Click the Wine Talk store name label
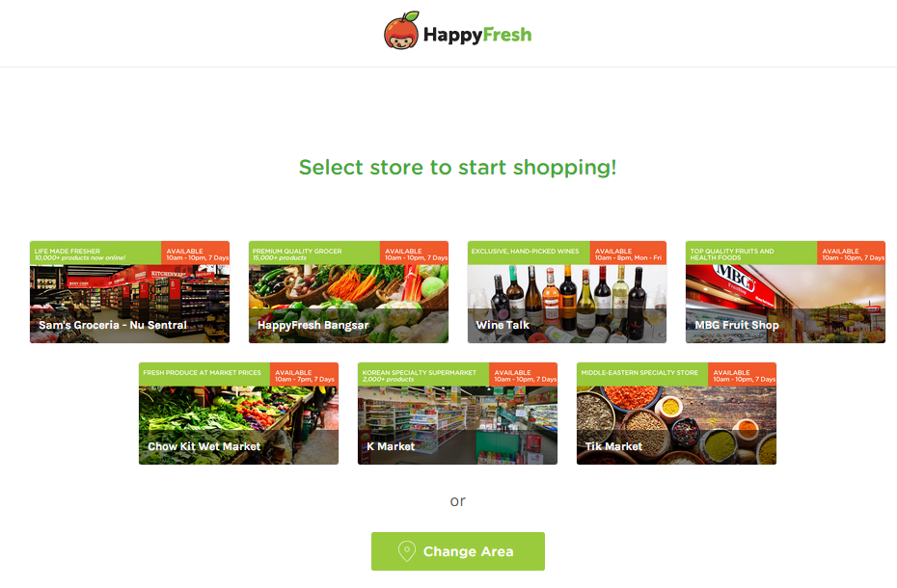This screenshot has width=897, height=588. (x=503, y=325)
